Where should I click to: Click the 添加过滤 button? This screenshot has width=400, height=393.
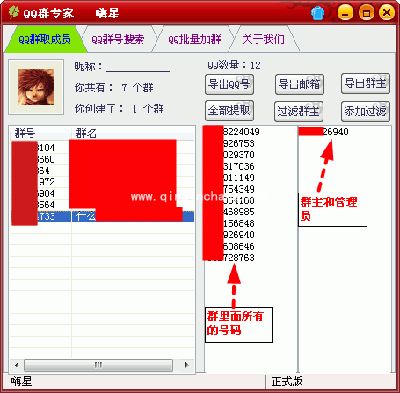click(x=365, y=111)
